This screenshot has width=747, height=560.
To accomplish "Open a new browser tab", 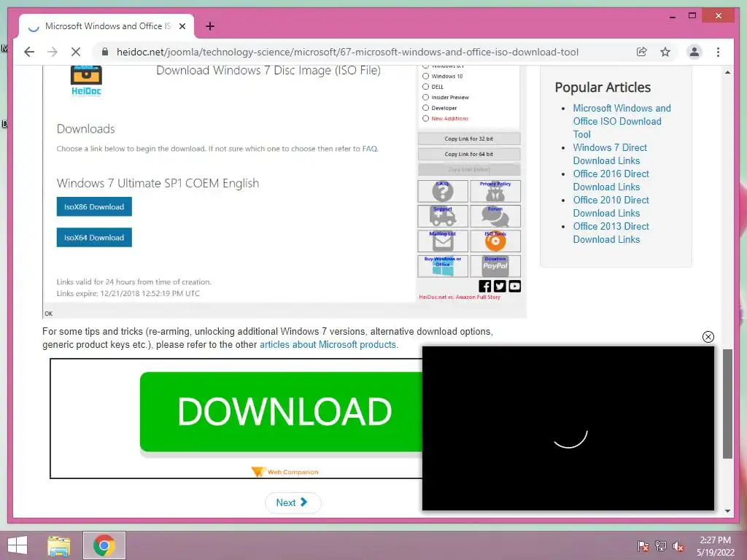I will pyautogui.click(x=210, y=26).
